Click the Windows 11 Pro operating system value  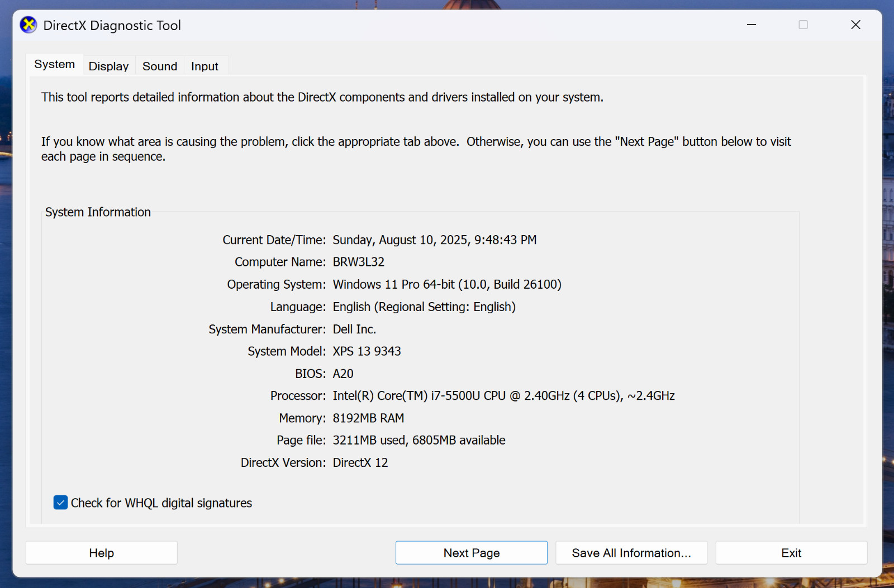click(x=447, y=284)
